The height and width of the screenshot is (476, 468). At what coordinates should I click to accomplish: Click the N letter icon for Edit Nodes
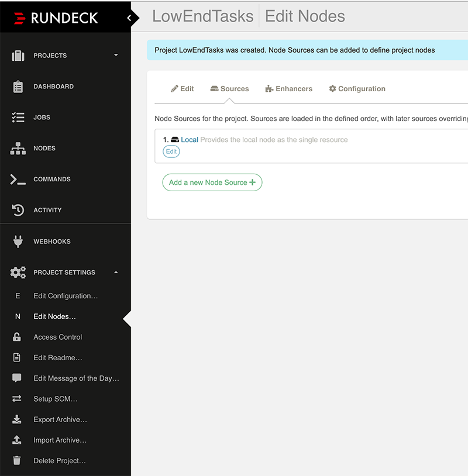[18, 316]
